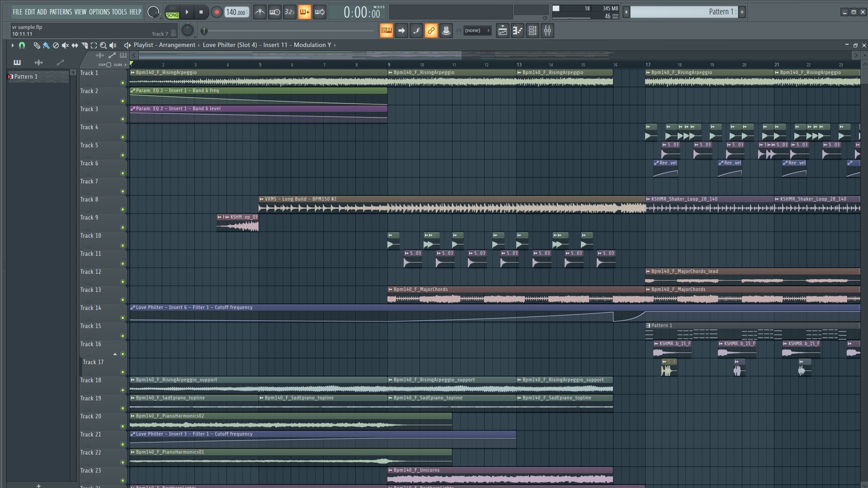Viewport: 868px width, 488px height.
Task: Enable wait for input before recording
Action: pos(274,12)
